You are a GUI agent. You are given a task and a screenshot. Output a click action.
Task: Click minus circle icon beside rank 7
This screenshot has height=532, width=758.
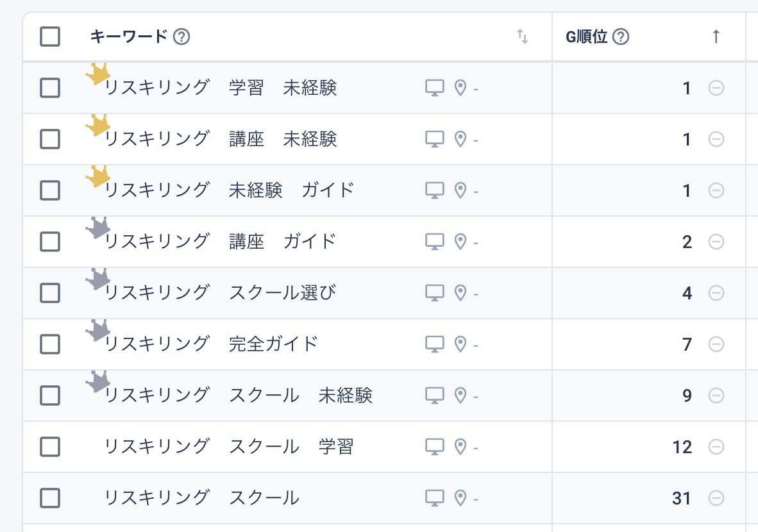pos(716,345)
